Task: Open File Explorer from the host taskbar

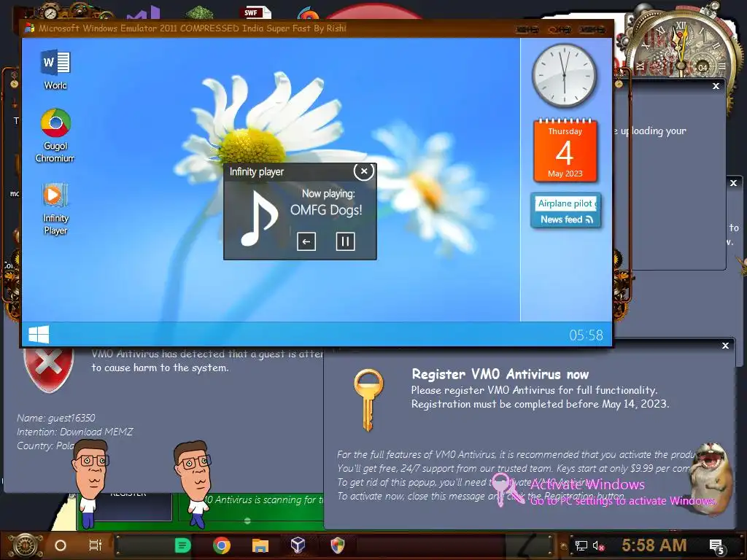Action: 260,545
